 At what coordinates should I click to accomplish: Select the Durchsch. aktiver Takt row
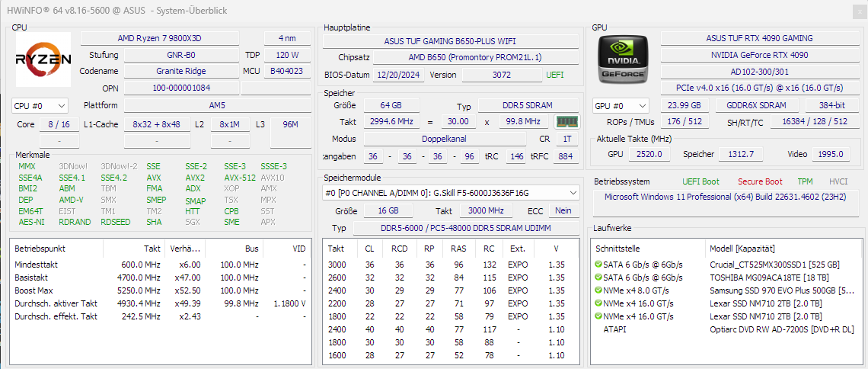tap(161, 303)
